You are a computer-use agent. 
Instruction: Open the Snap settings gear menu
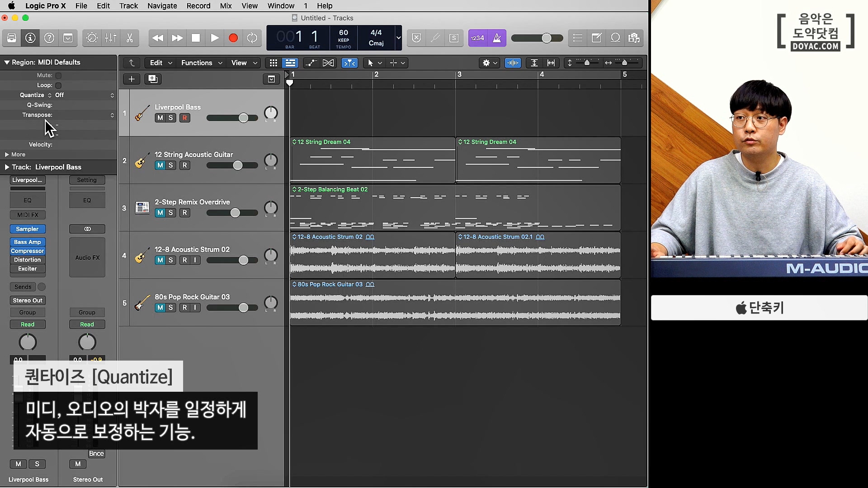click(x=490, y=63)
